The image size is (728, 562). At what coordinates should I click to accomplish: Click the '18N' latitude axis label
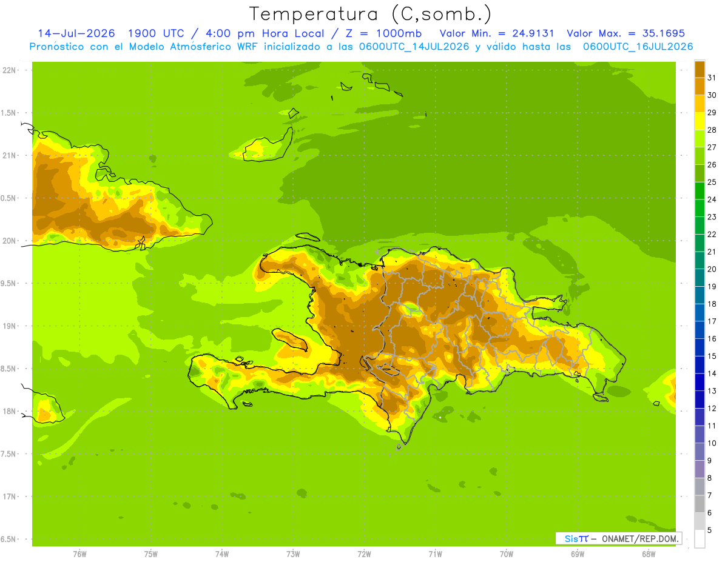click(x=9, y=411)
